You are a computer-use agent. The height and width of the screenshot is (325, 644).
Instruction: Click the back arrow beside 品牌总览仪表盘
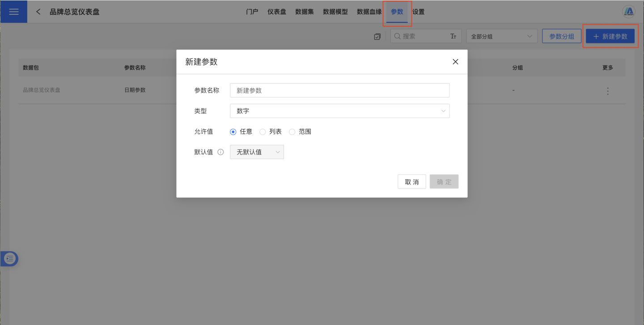click(x=38, y=12)
